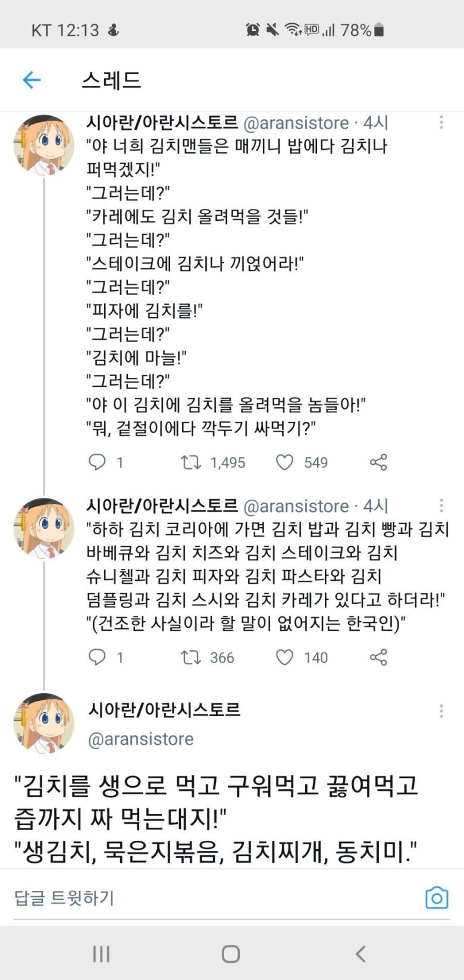The image size is (464, 980).
Task: Tap the retweet icon showing 1,495
Action: coord(192,462)
